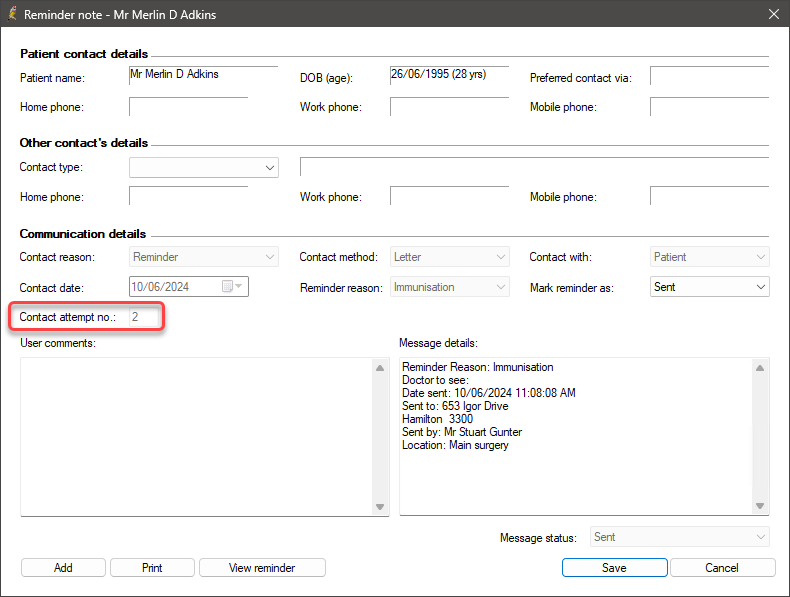This screenshot has height=597, width=790.
Task: Click the Print button
Action: [152, 567]
